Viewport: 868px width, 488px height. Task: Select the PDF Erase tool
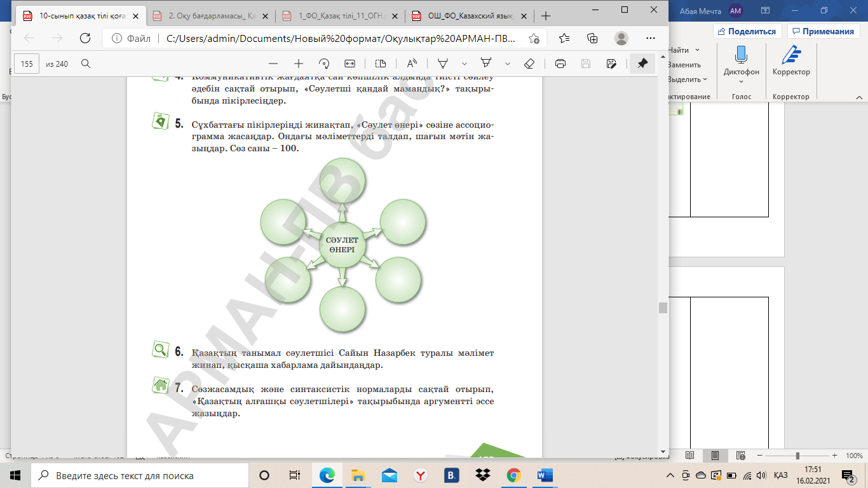coord(529,64)
